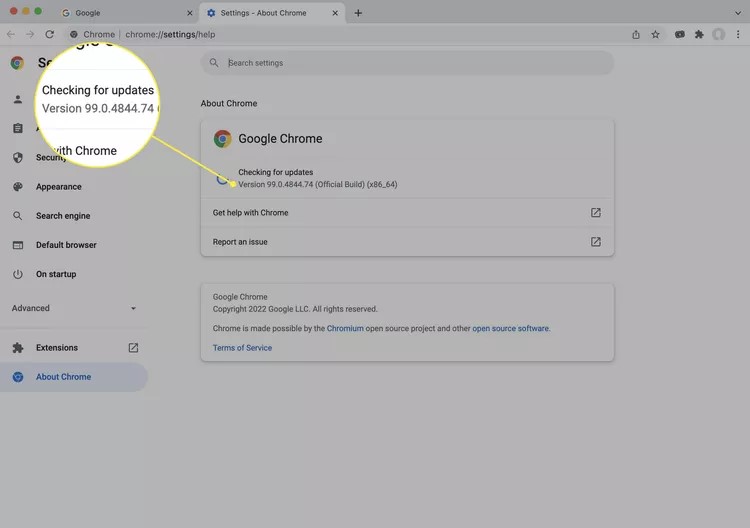Click the Extensions external link icon

[133, 348]
